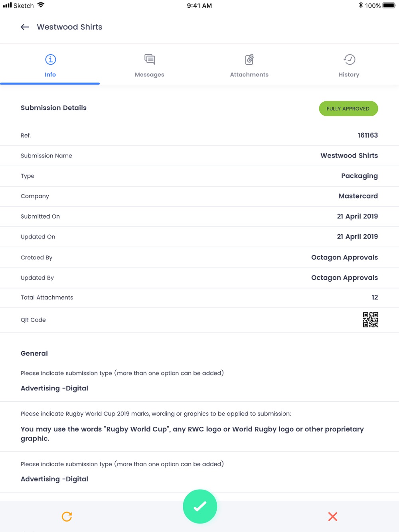Screen dimensions: 399x532
Task: Select the Company Mastercard row
Action: tap(199, 196)
